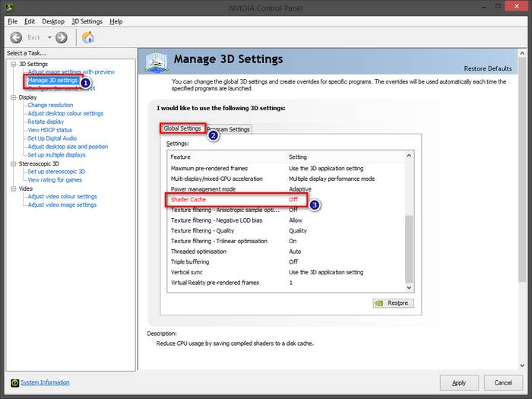The height and width of the screenshot is (399, 532).
Task: Select Texture filtering - Quality row
Action: tap(286, 231)
